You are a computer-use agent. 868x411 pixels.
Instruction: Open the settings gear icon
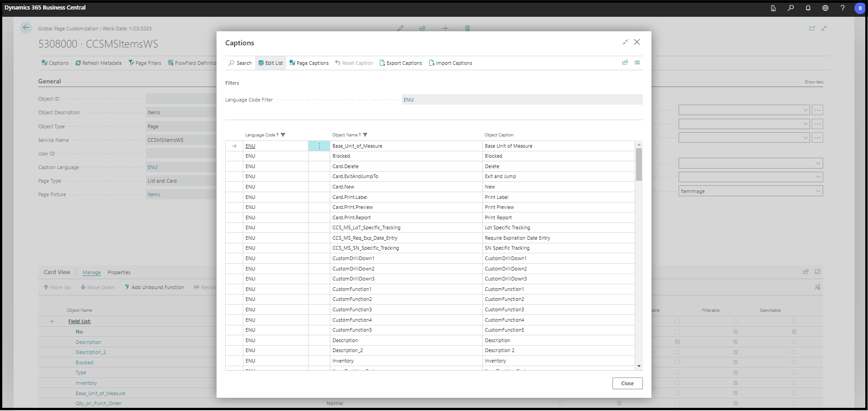825,8
